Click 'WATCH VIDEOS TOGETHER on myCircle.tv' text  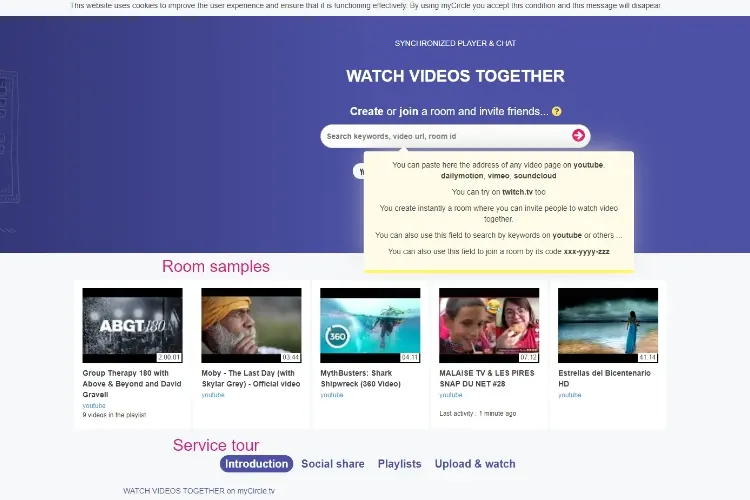199,491
